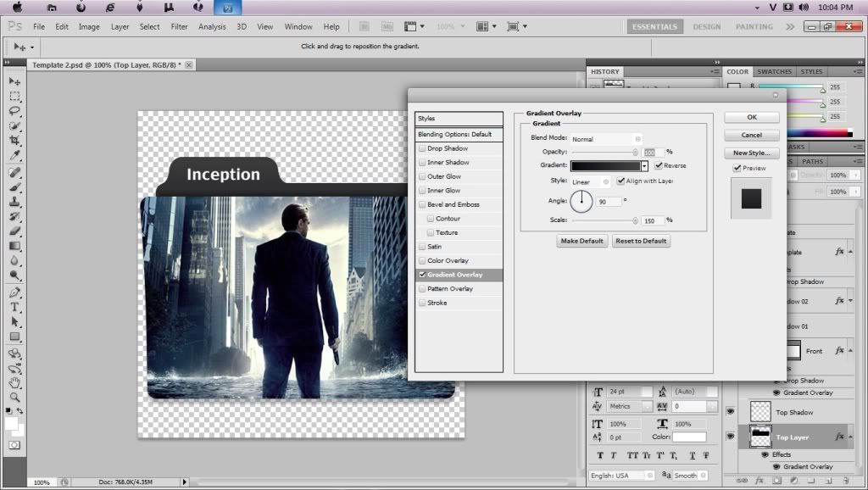
Task: Click Reset to Default button
Action: coord(641,241)
